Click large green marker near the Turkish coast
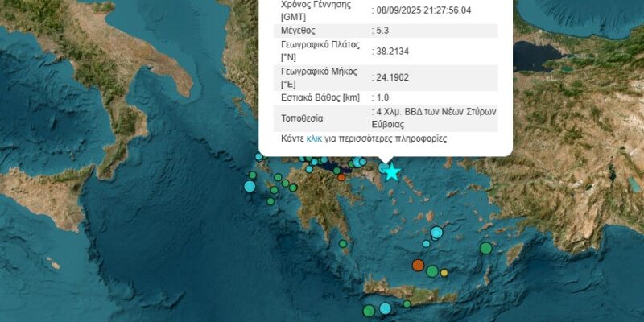This screenshot has height=322, width=644. [485, 248]
